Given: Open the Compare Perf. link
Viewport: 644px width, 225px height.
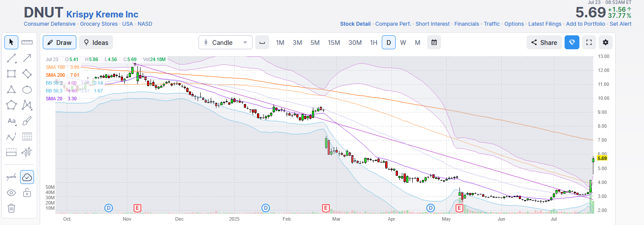Looking at the screenshot, I should pos(393,24).
